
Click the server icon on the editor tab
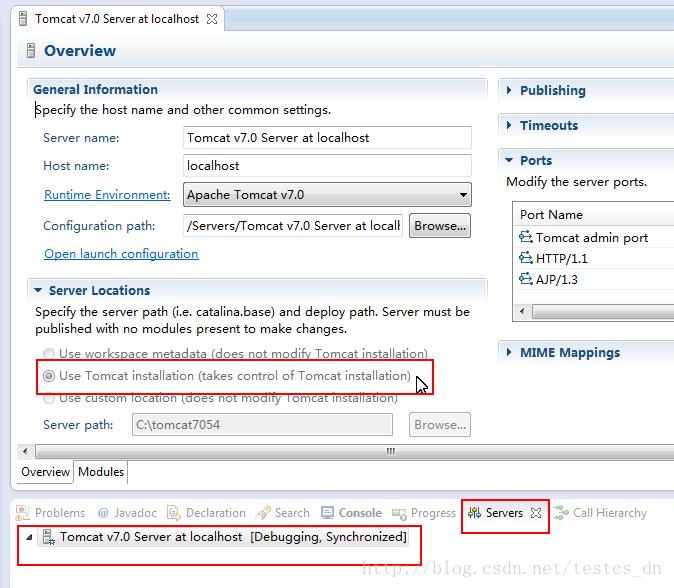click(23, 19)
